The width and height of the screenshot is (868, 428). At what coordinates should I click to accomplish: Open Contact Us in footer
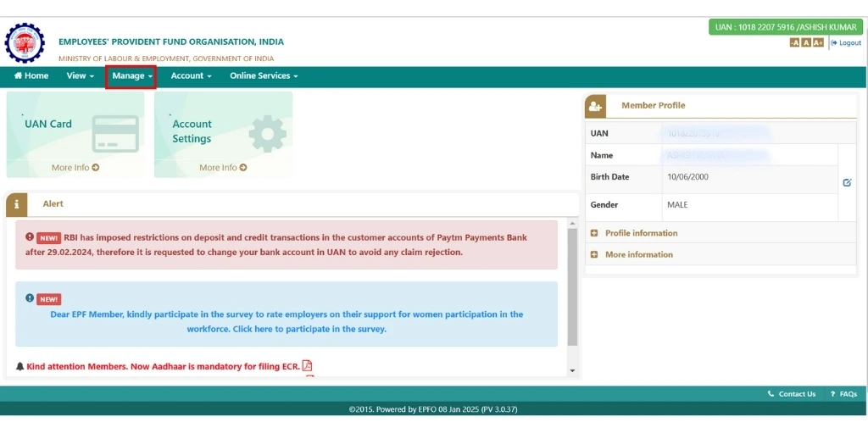click(x=792, y=393)
